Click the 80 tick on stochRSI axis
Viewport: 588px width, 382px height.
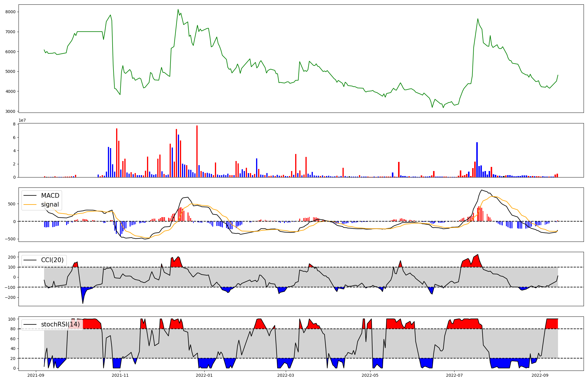click(13, 329)
